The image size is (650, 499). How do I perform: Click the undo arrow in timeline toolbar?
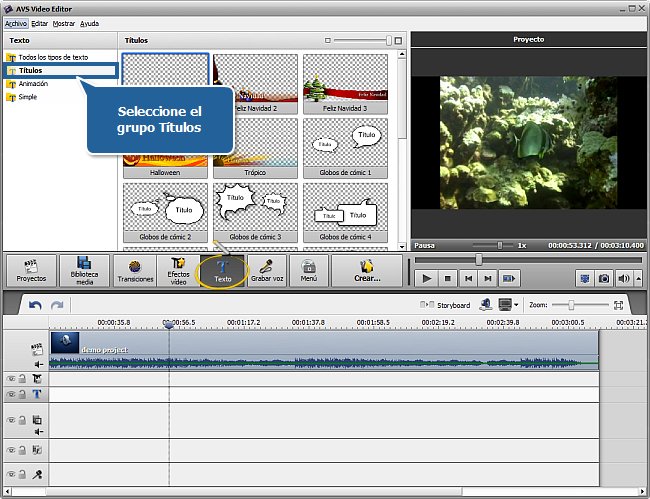click(35, 305)
